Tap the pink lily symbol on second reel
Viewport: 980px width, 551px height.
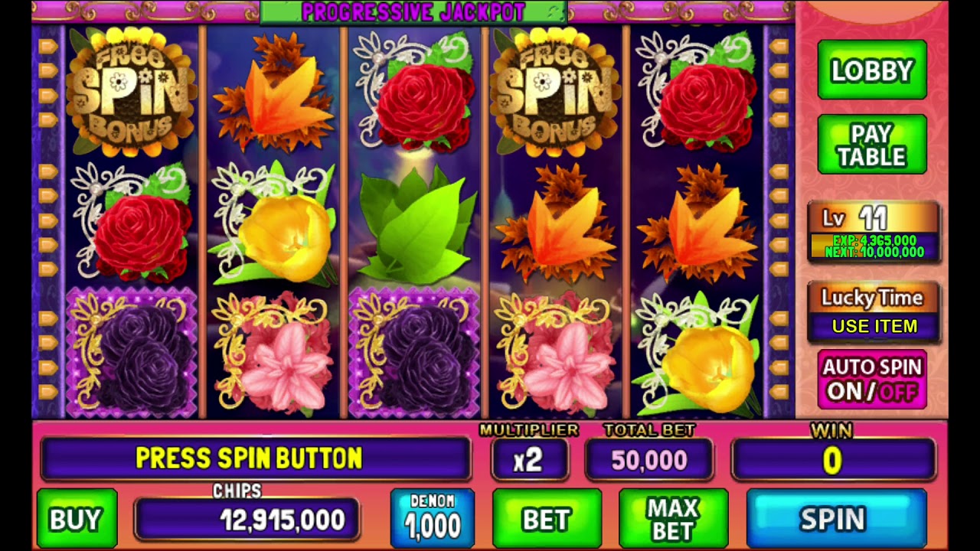coord(274,354)
